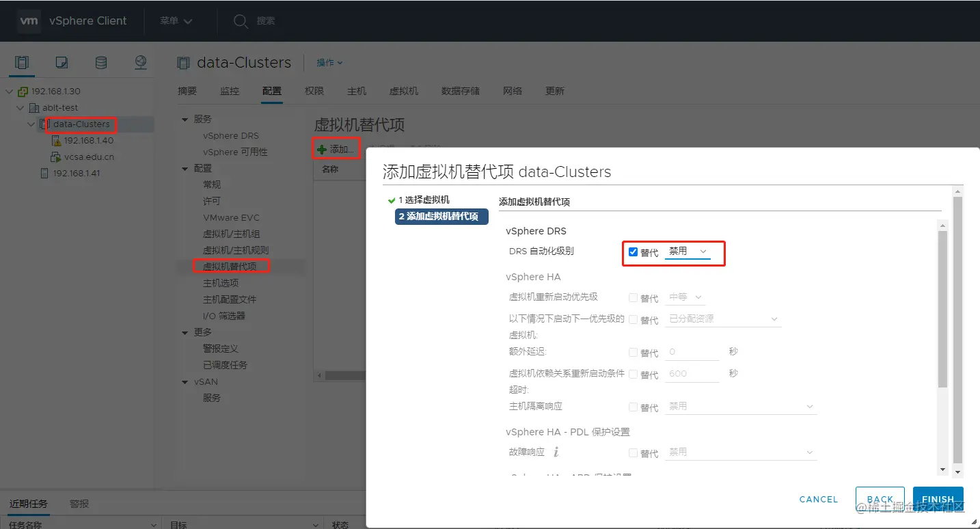The width and height of the screenshot is (980, 529).
Task: Check the DRS 自动化级别 替代 checkbox
Action: [x=633, y=252]
